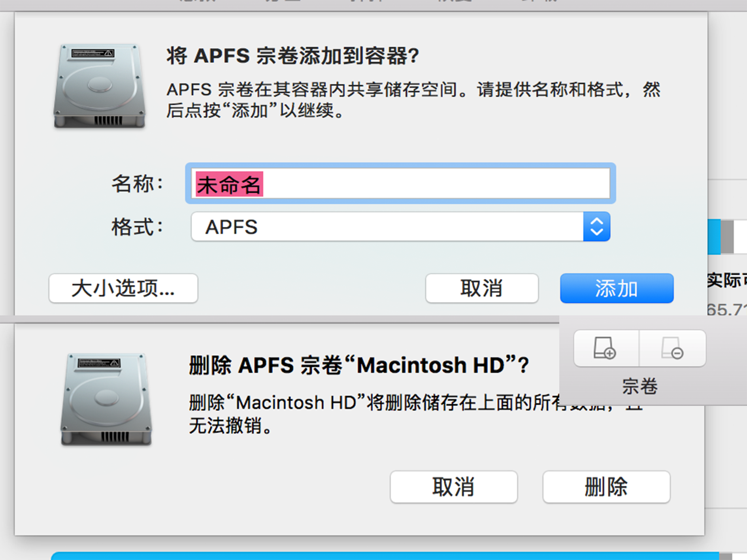
Task: Click the highlighted 未命名 text in name field
Action: (229, 184)
